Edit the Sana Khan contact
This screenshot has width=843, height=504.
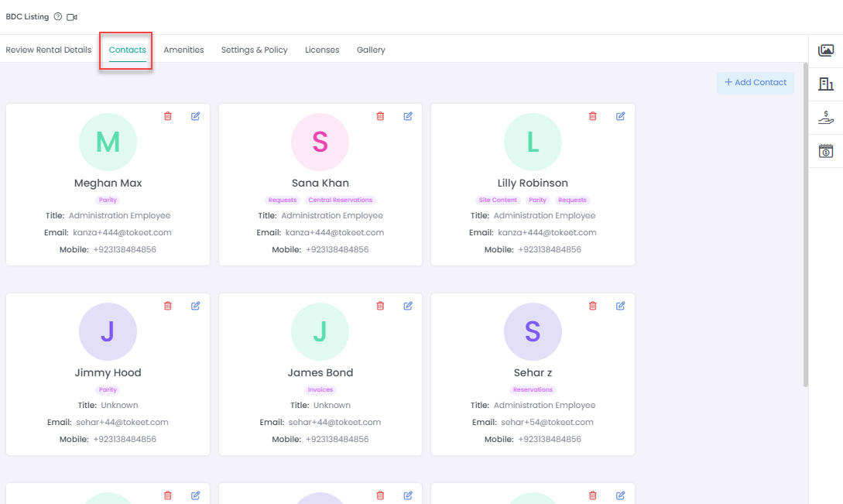pyautogui.click(x=408, y=116)
